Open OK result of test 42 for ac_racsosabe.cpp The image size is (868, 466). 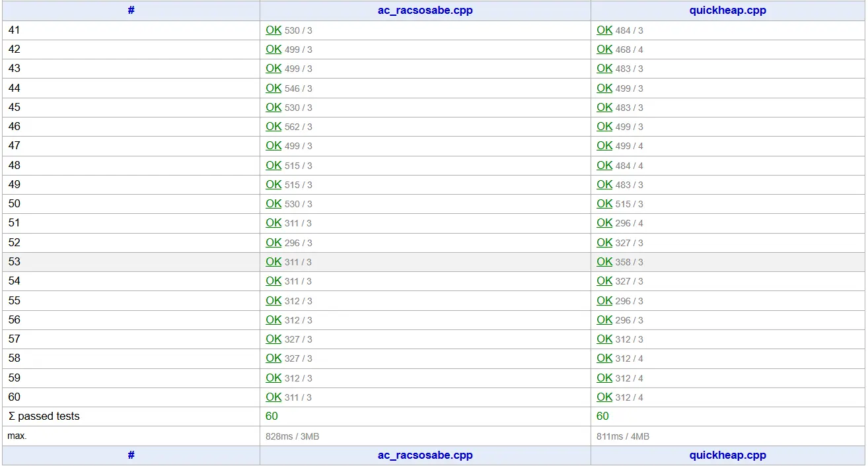pos(273,49)
